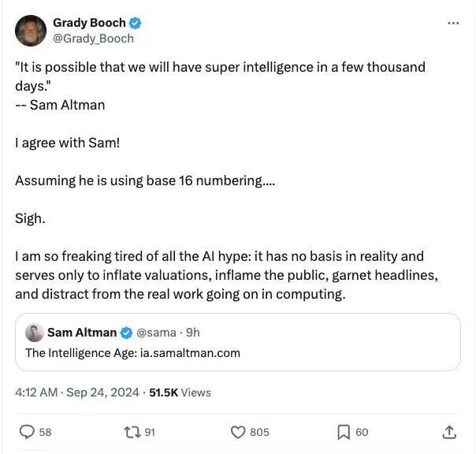Click the reply speech bubble icon
Screen dimensions: 476x454
(27, 431)
